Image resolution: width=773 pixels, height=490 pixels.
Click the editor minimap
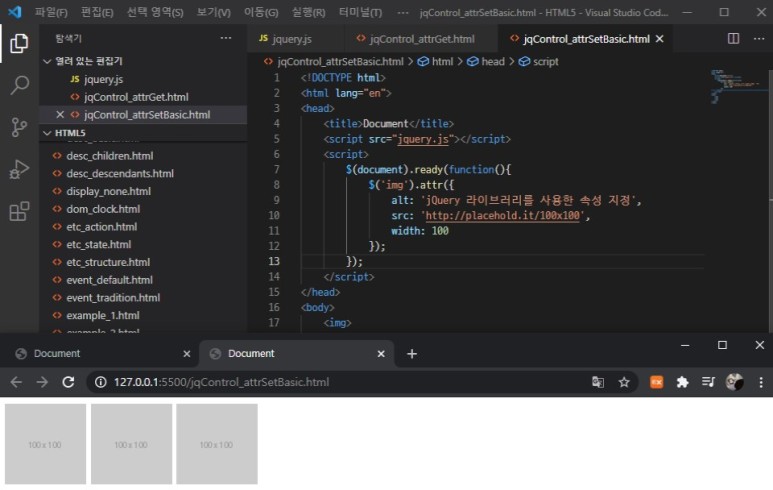click(737, 86)
